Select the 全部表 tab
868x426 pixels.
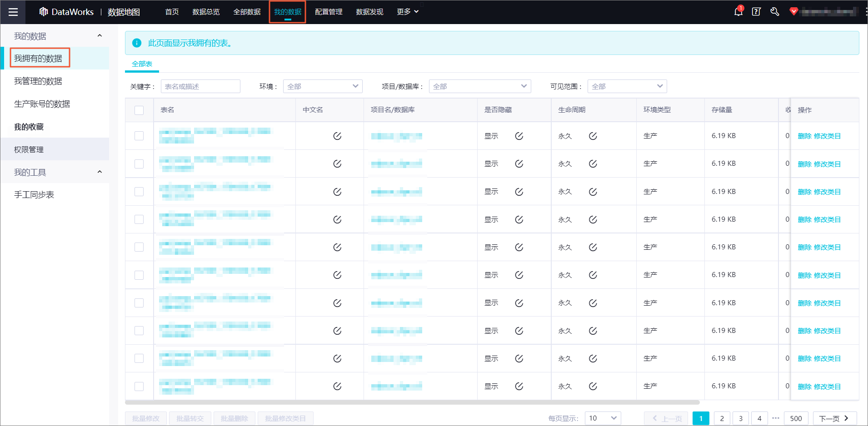[142, 64]
